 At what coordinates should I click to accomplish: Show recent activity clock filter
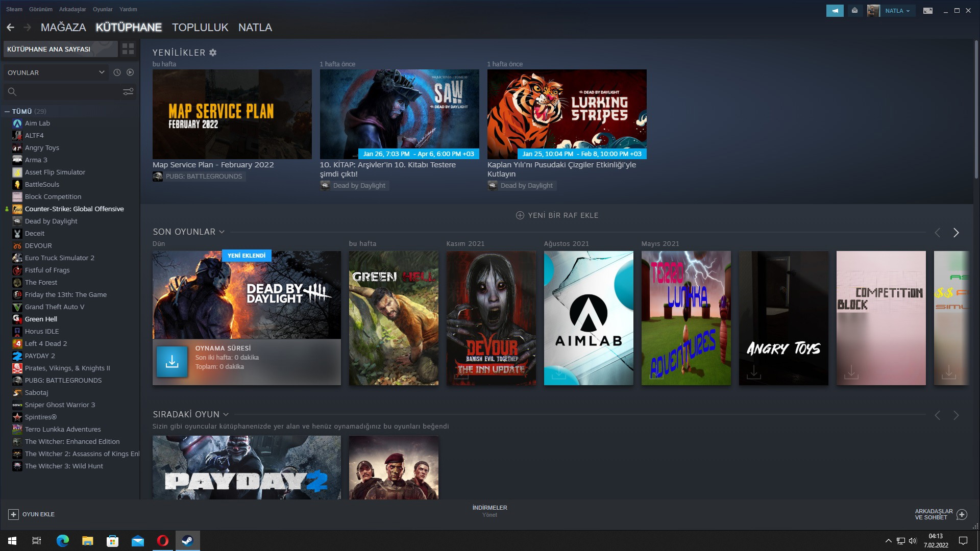pos(117,72)
